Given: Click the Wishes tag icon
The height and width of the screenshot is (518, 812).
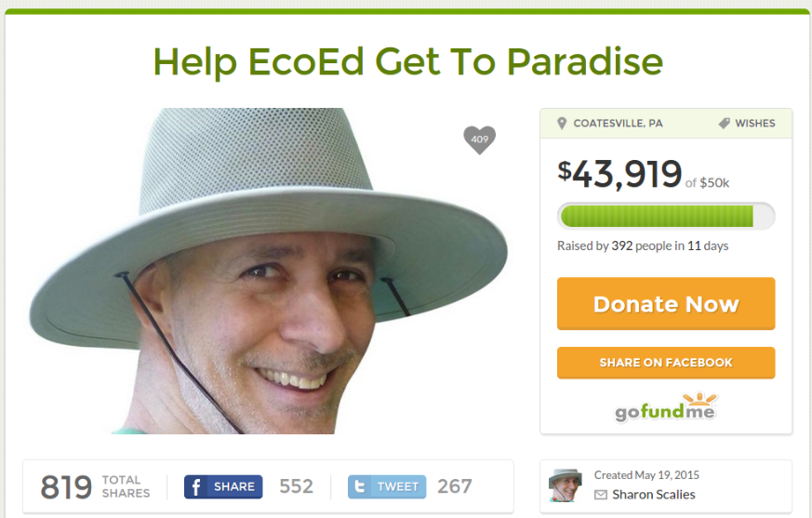Looking at the screenshot, I should [724, 124].
